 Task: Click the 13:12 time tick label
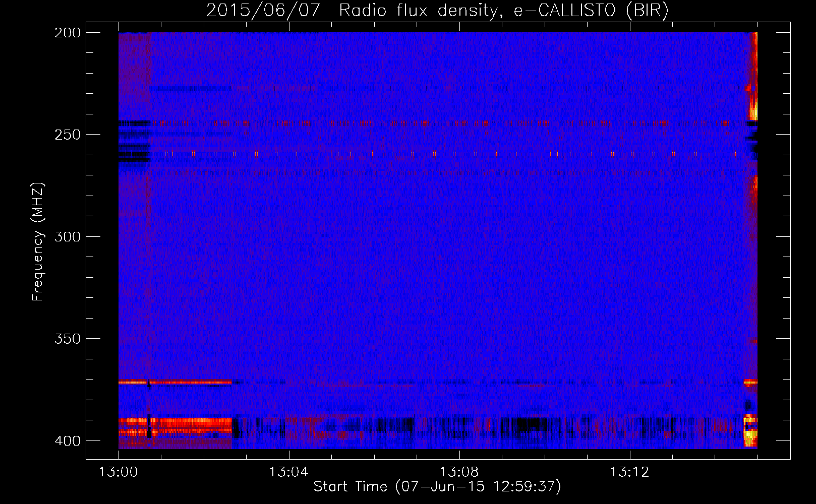[x=629, y=472]
